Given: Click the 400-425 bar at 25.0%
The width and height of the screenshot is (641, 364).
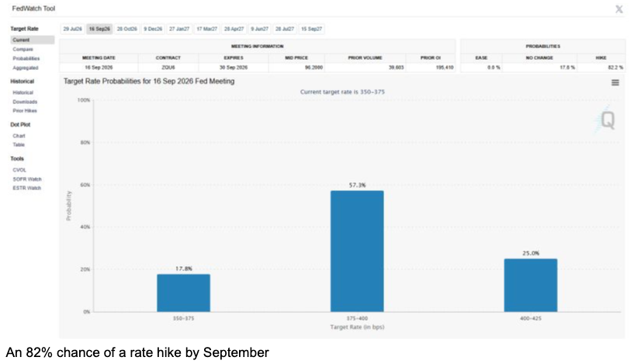Looking at the screenshot, I should pyautogui.click(x=531, y=285).
